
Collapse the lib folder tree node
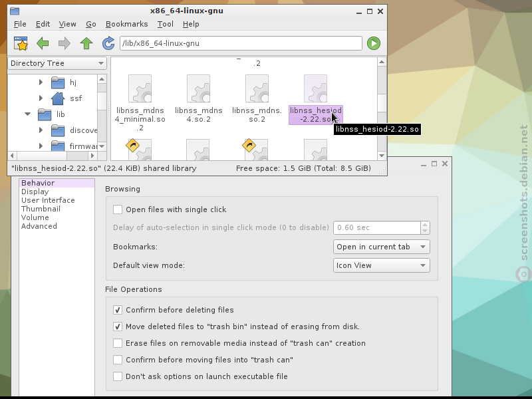27,114
